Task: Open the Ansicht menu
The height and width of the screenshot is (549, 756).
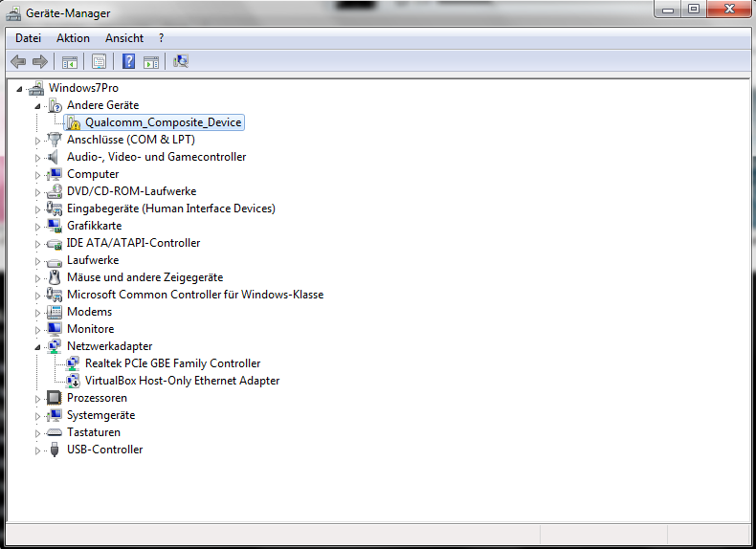Action: pyautogui.click(x=124, y=38)
